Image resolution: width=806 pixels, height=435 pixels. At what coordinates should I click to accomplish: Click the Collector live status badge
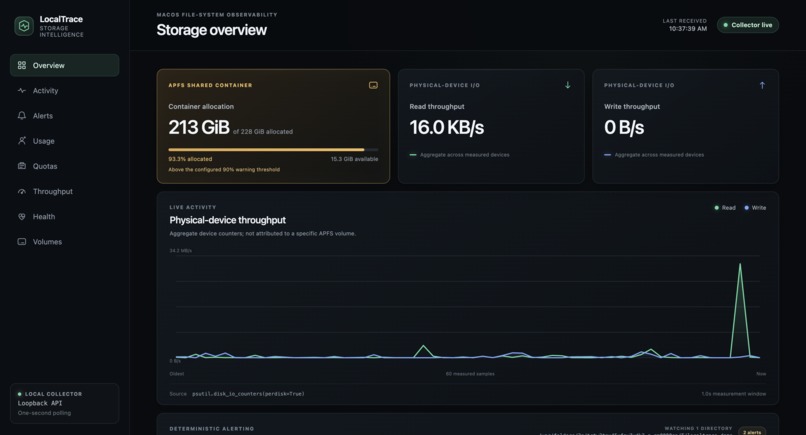747,25
